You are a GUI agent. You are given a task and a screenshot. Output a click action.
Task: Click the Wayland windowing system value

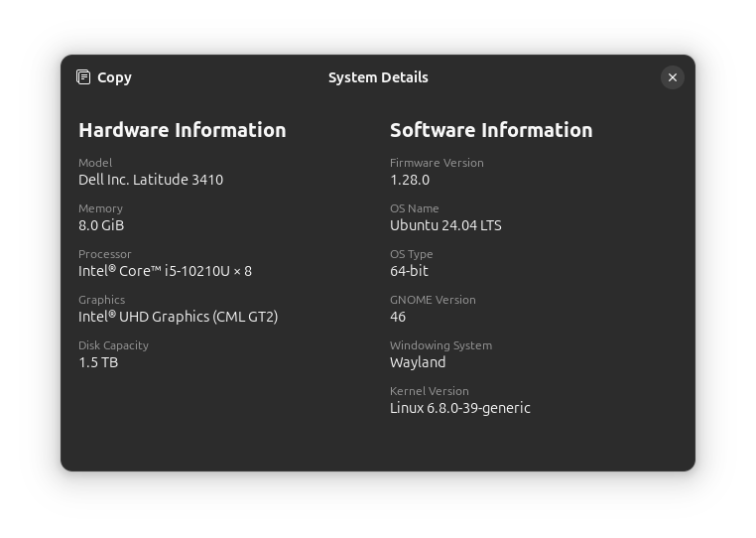[x=418, y=362]
